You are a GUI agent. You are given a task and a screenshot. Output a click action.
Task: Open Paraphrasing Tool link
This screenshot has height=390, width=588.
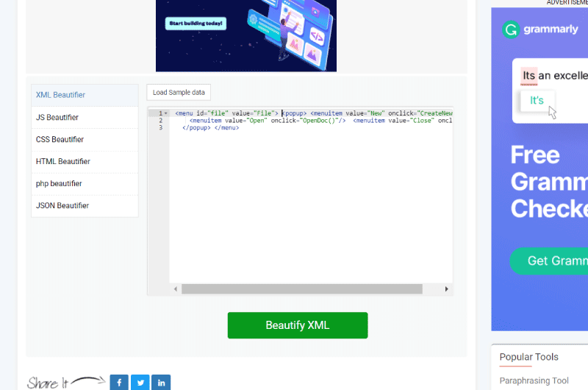(x=534, y=380)
